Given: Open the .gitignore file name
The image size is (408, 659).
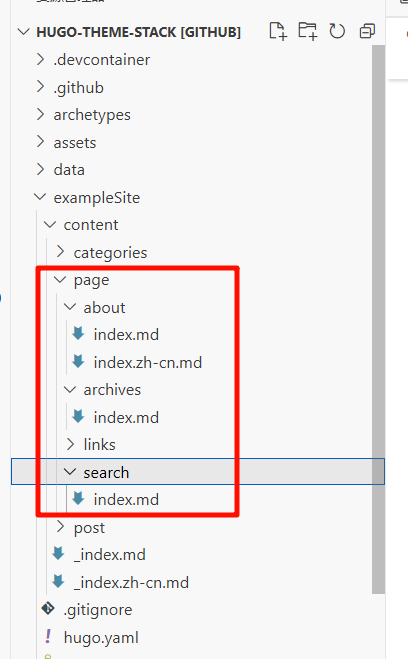Looking at the screenshot, I should 97,610.
